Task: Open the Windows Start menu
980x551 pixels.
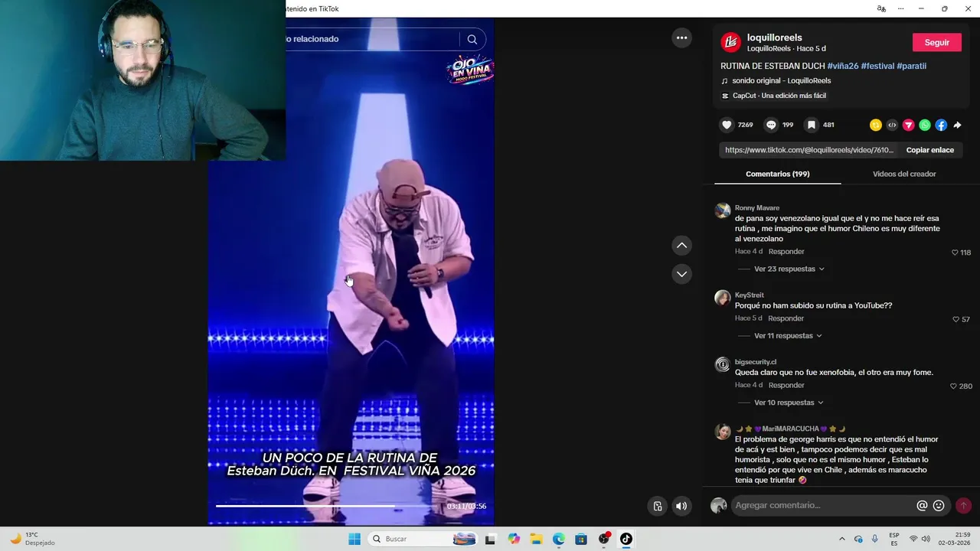Action: point(354,539)
